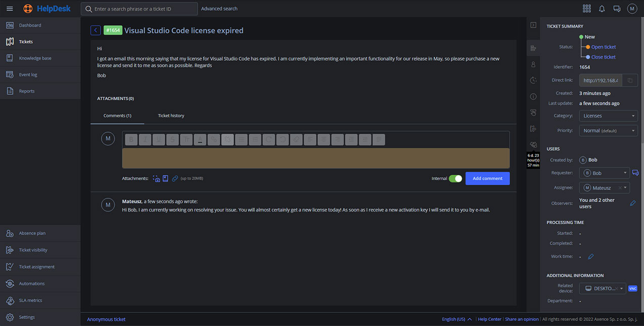Edit the work time value
This screenshot has width=644, height=326.
(x=590, y=257)
